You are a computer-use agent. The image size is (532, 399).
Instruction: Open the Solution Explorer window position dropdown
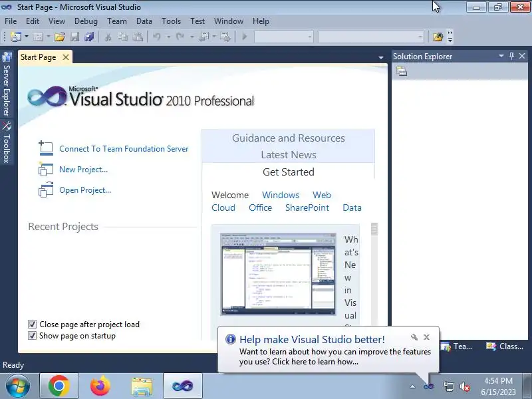pos(501,56)
